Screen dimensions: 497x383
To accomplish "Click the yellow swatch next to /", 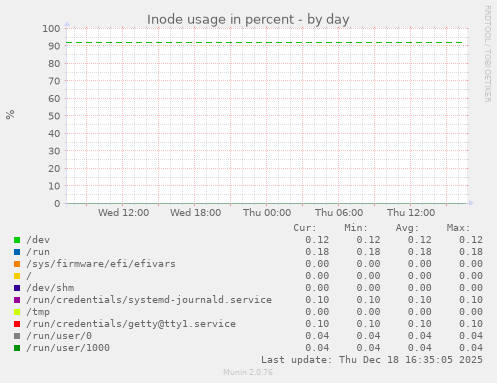I will point(17,276).
